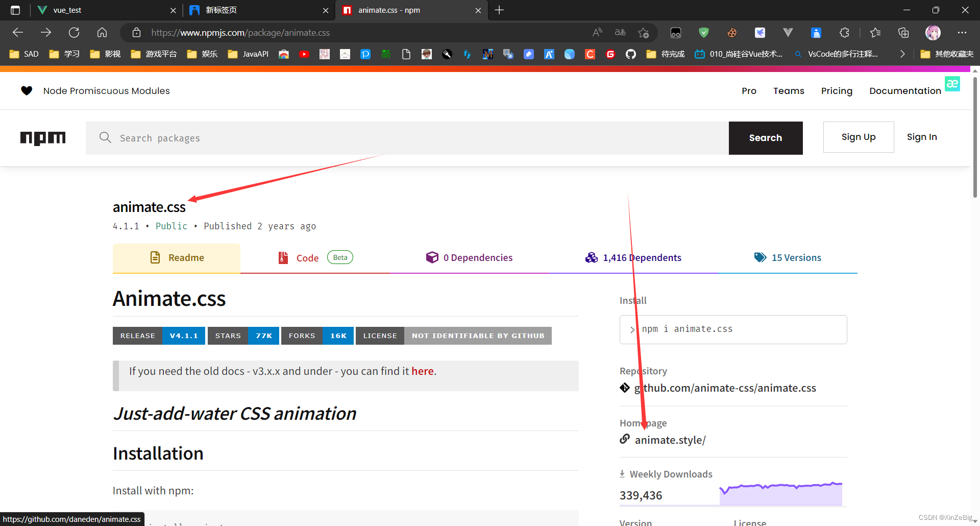
Task: Click the npm logo
Action: coord(43,138)
